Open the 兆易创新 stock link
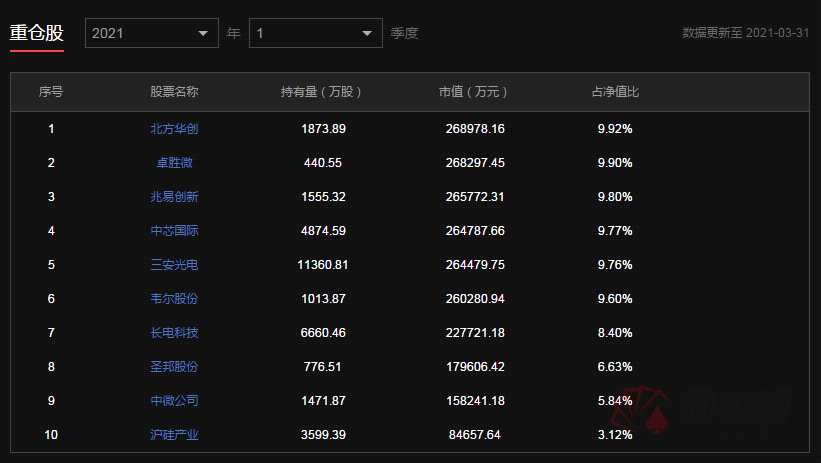Screen dimensions: 821x463 pos(174,197)
